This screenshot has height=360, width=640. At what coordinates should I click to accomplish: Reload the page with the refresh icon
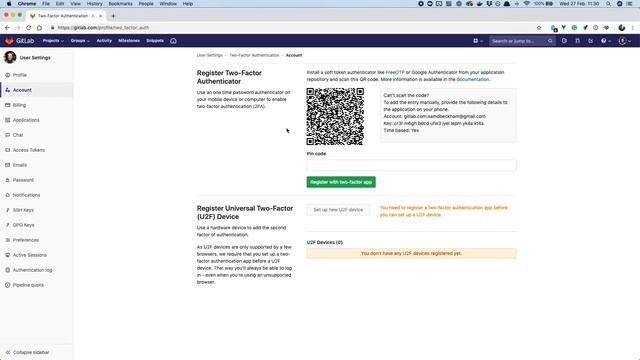(x=29, y=28)
